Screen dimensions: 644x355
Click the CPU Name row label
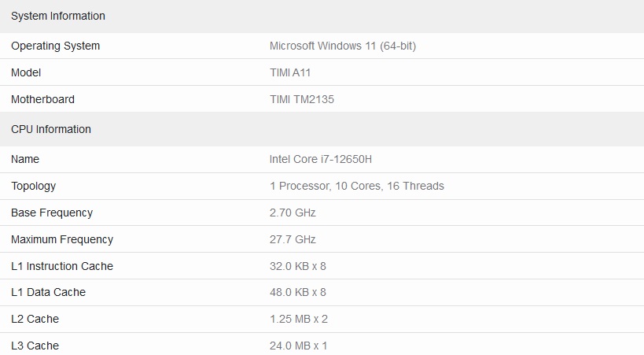tap(25, 159)
